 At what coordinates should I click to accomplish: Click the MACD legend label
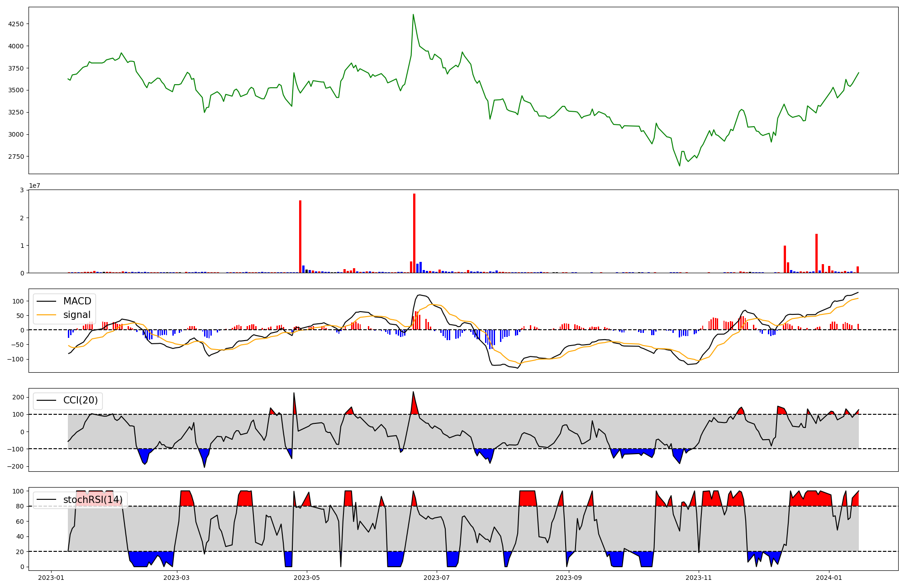point(77,301)
